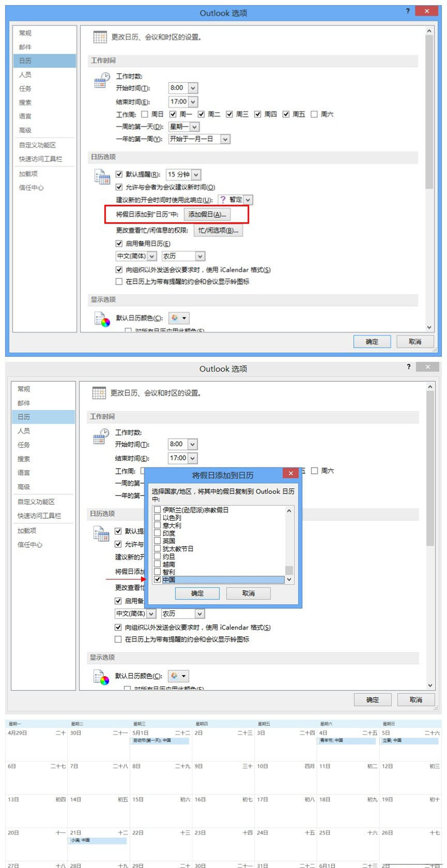Viewport: 447px width, 868px height.
Task: Click the 添加假日(A)... button
Action: [x=207, y=214]
